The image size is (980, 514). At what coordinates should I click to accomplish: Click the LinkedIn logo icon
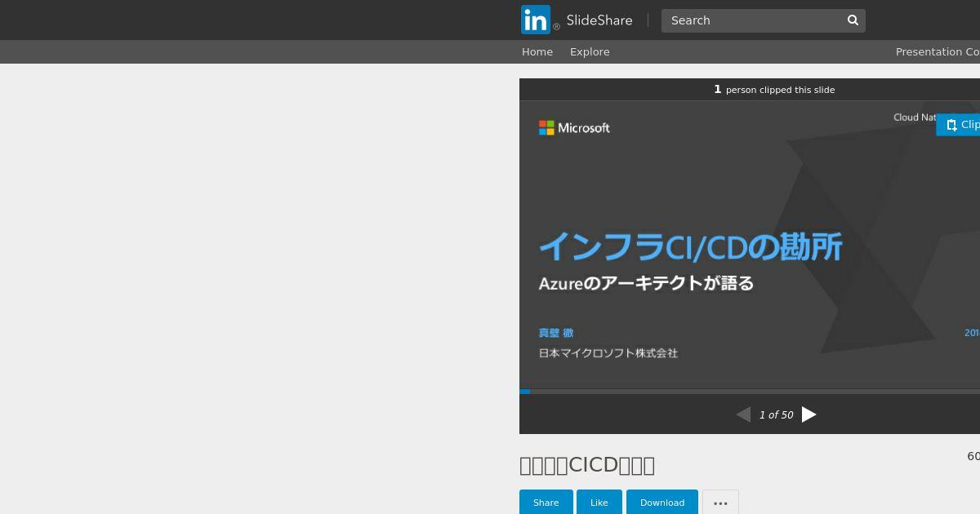pyautogui.click(x=536, y=20)
